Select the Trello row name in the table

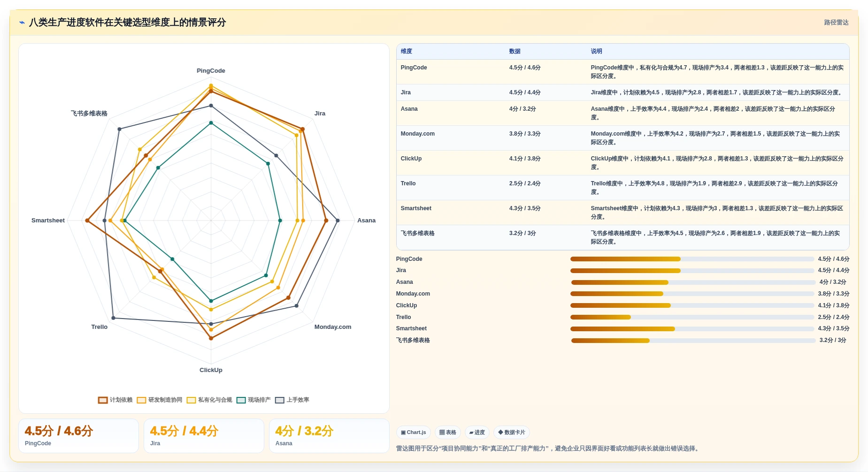[x=408, y=183]
